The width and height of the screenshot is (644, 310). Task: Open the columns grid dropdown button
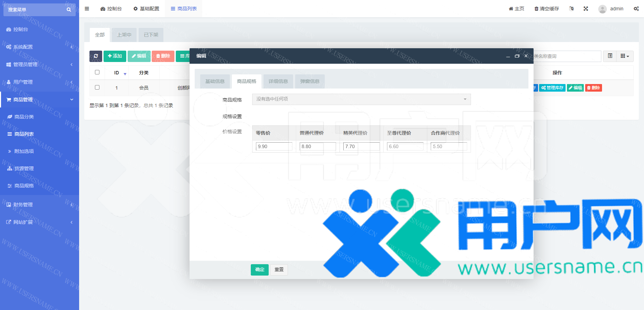(624, 56)
